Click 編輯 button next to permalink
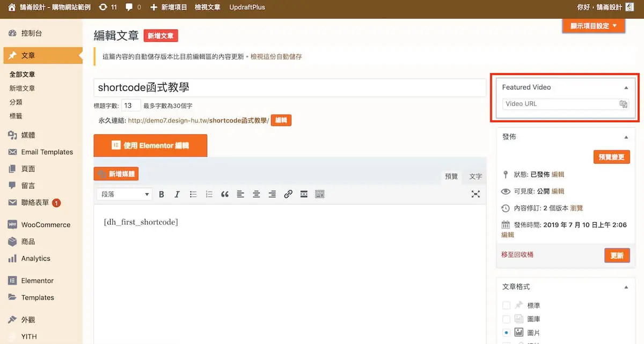The height and width of the screenshot is (344, 644). click(x=281, y=121)
